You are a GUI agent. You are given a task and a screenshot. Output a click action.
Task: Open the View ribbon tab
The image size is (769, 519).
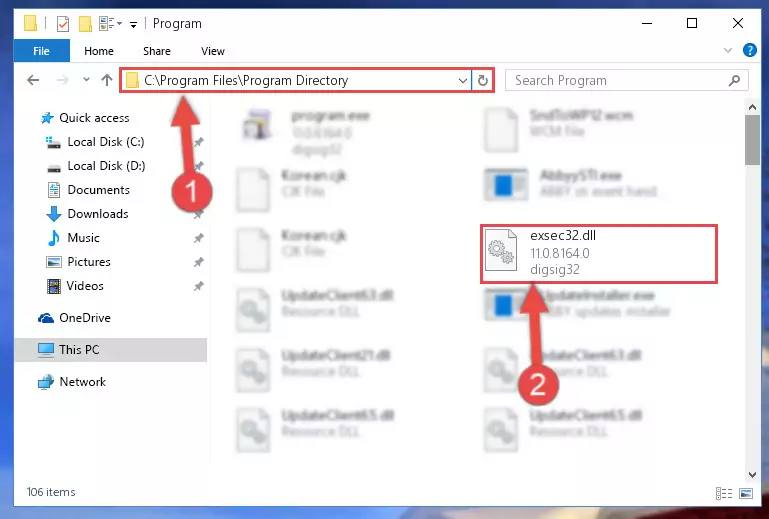[213, 51]
